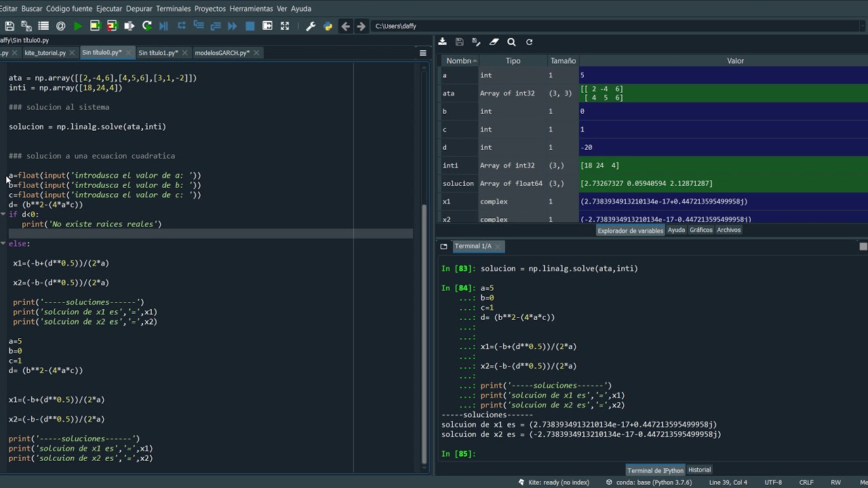
Task: Collapse the 'else:' code fold
Action: (x=3, y=243)
